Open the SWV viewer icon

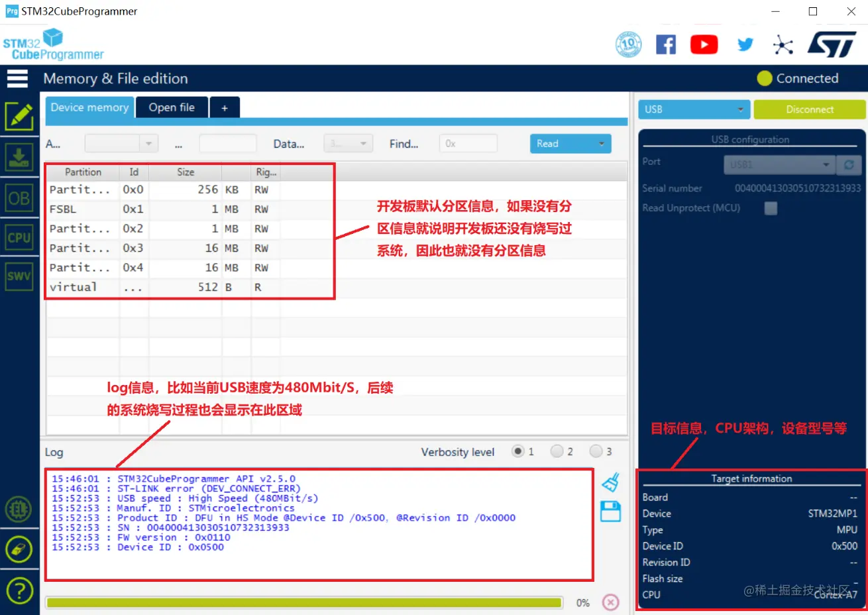19,276
